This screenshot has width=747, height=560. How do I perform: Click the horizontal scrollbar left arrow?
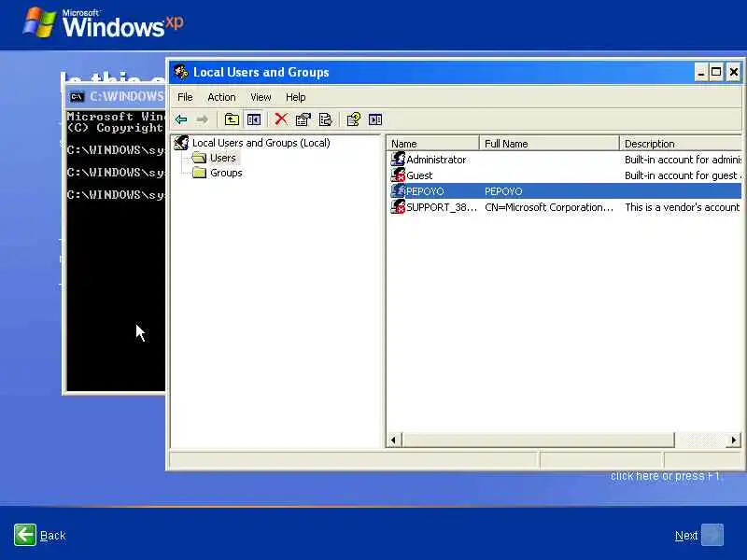(393, 440)
